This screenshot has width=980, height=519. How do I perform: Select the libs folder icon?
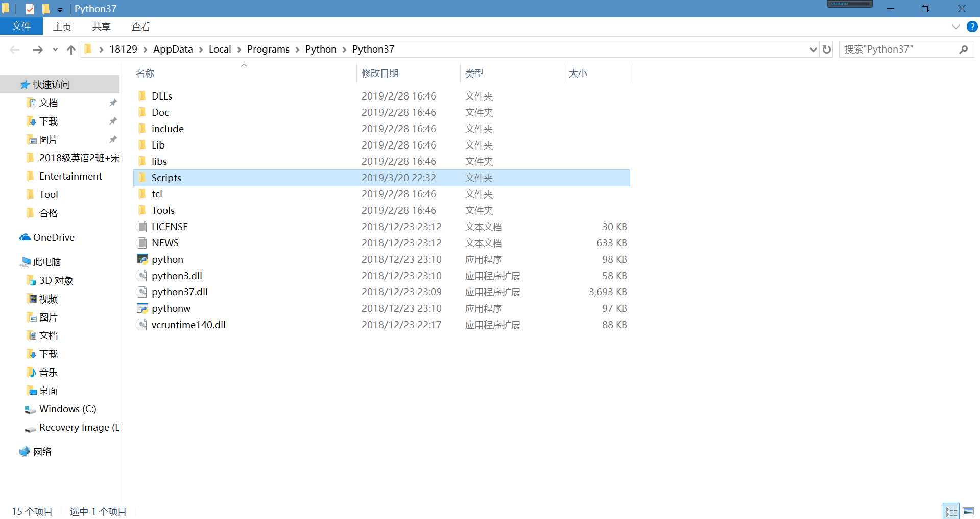tap(142, 161)
